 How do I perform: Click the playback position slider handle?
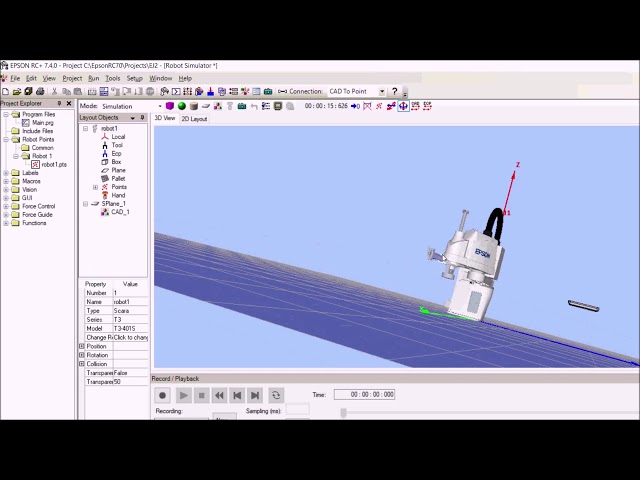(344, 413)
